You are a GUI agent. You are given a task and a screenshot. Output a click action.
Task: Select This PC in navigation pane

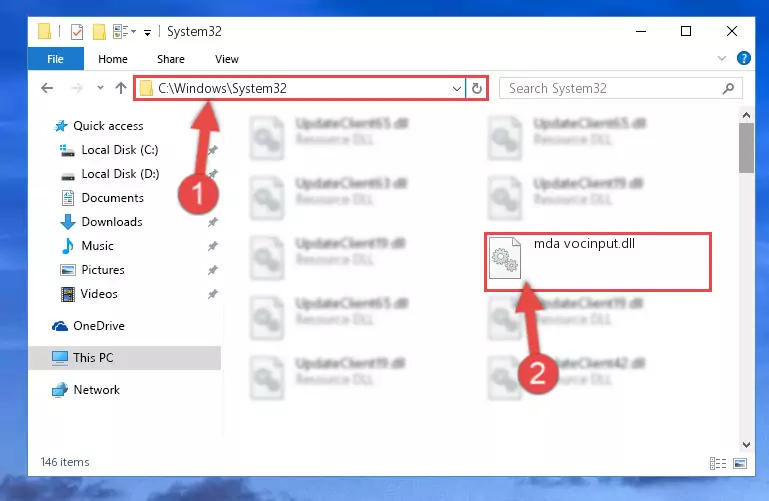[x=125, y=358]
